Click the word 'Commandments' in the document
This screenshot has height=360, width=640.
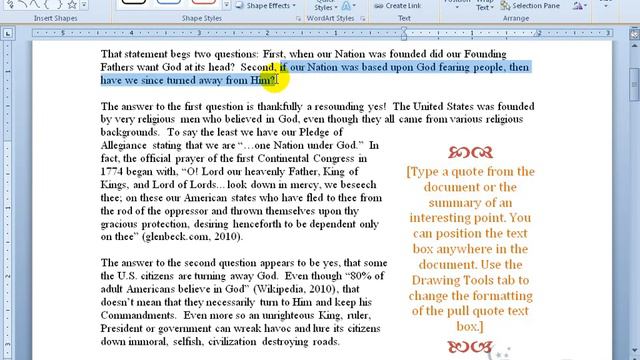coord(138,315)
